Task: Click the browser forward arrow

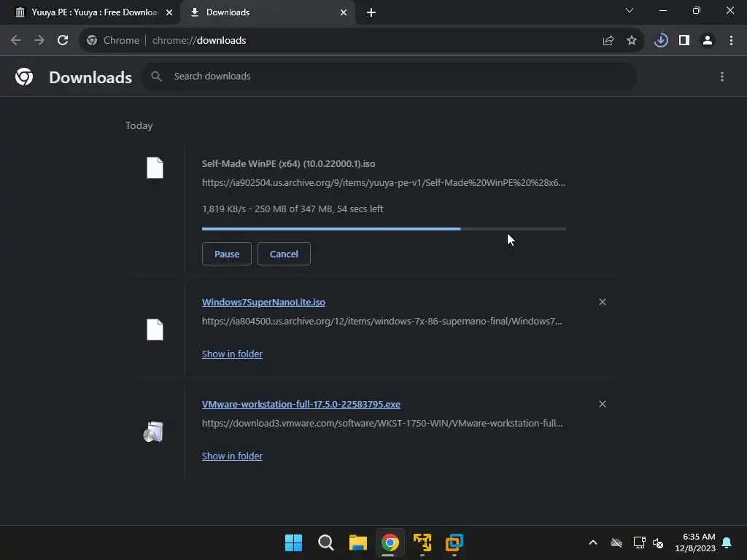Action: coord(39,41)
